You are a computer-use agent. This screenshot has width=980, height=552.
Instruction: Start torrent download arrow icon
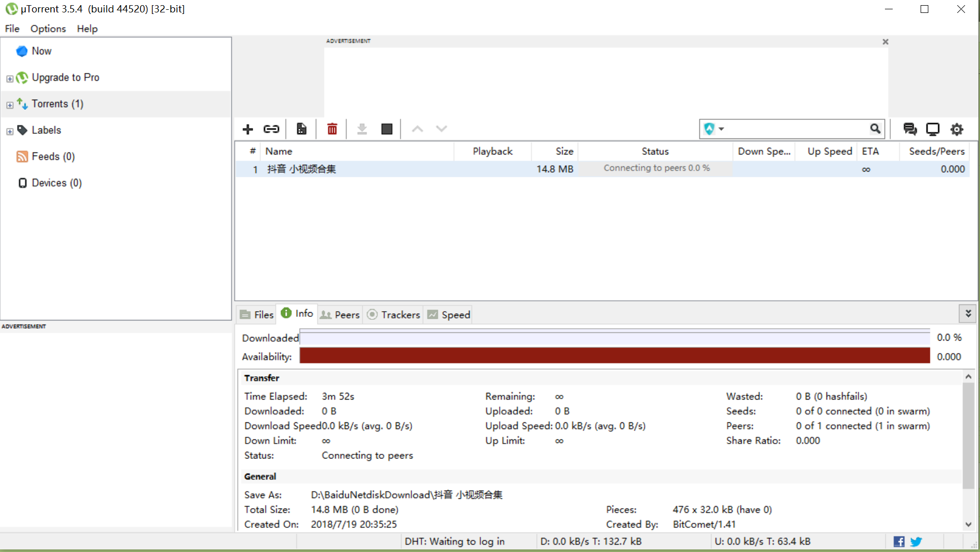click(x=362, y=129)
